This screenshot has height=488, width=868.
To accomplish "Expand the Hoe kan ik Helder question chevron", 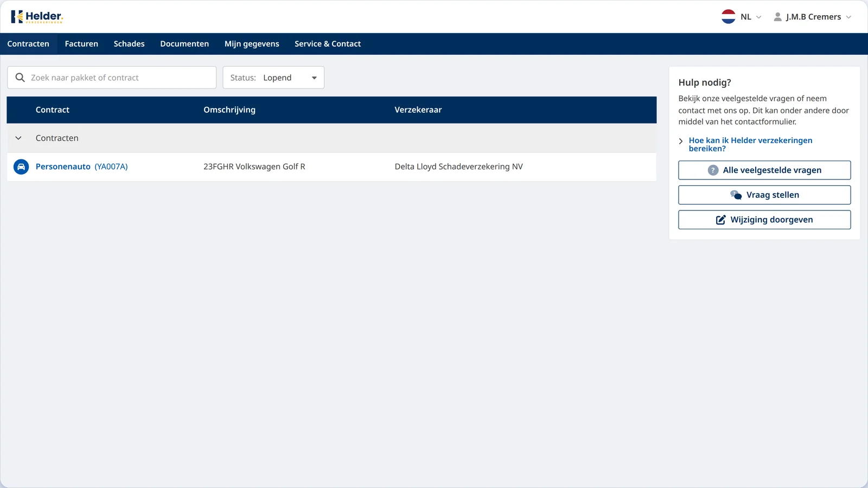I will coord(681,141).
